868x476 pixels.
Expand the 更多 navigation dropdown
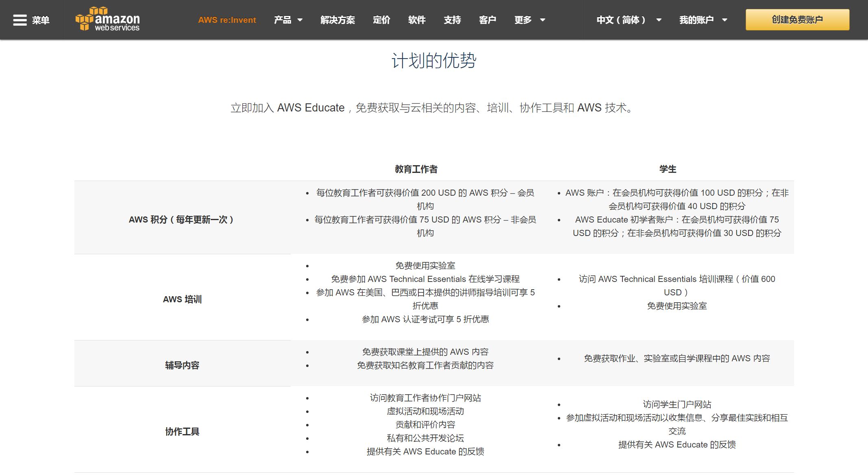point(529,20)
